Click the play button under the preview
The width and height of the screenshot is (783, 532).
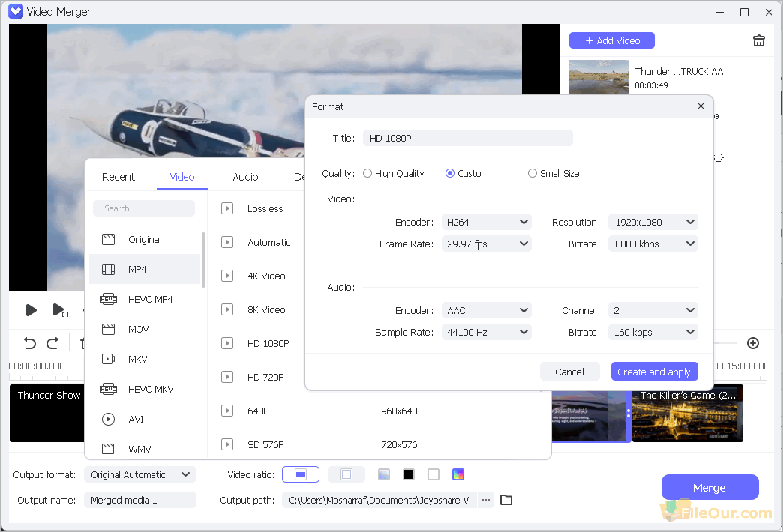click(31, 309)
